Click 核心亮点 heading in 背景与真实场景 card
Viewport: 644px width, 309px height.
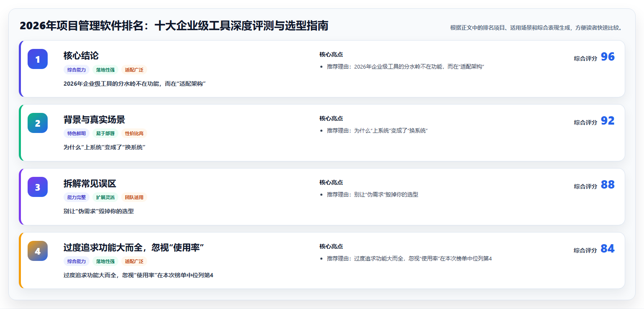coord(331,119)
